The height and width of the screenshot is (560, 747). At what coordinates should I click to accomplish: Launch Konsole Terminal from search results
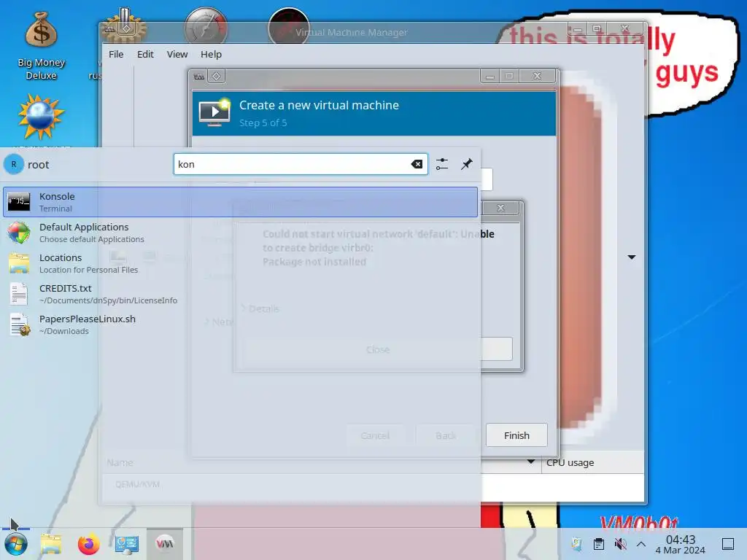click(x=241, y=202)
